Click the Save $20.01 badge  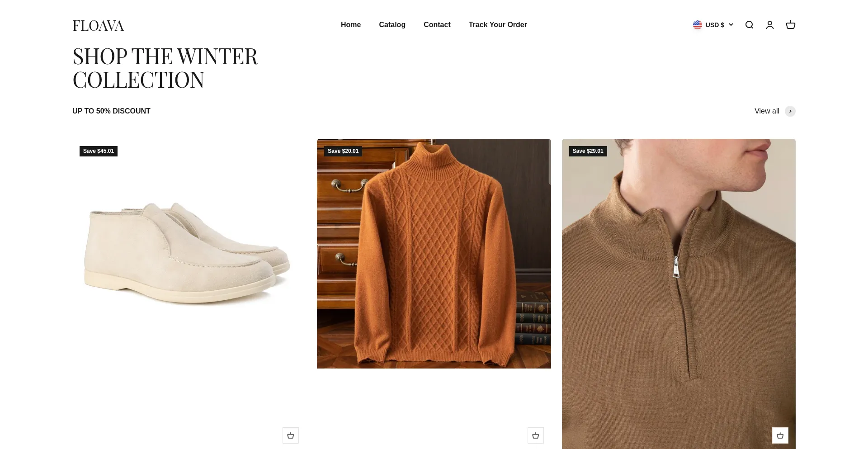point(343,151)
